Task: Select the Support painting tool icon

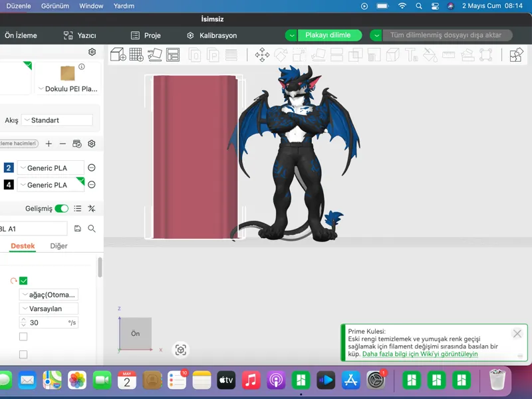Action: (374, 55)
